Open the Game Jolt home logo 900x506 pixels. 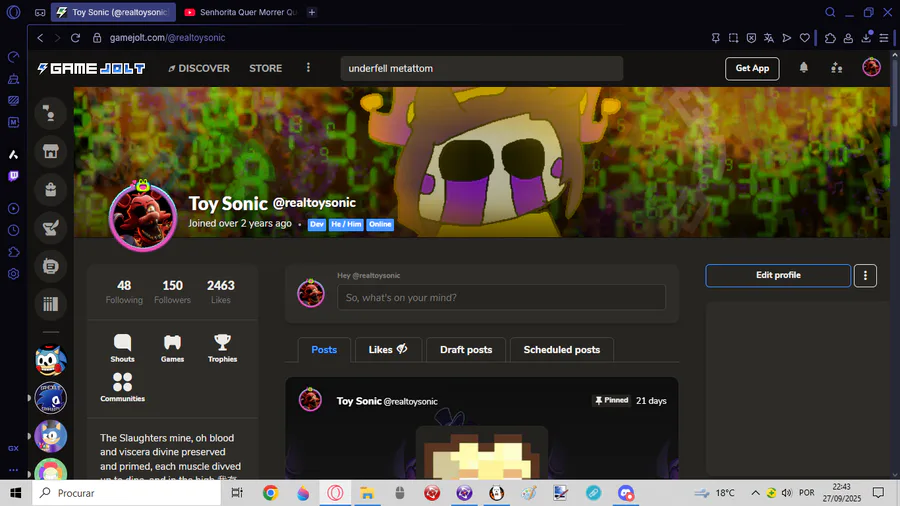(91, 68)
